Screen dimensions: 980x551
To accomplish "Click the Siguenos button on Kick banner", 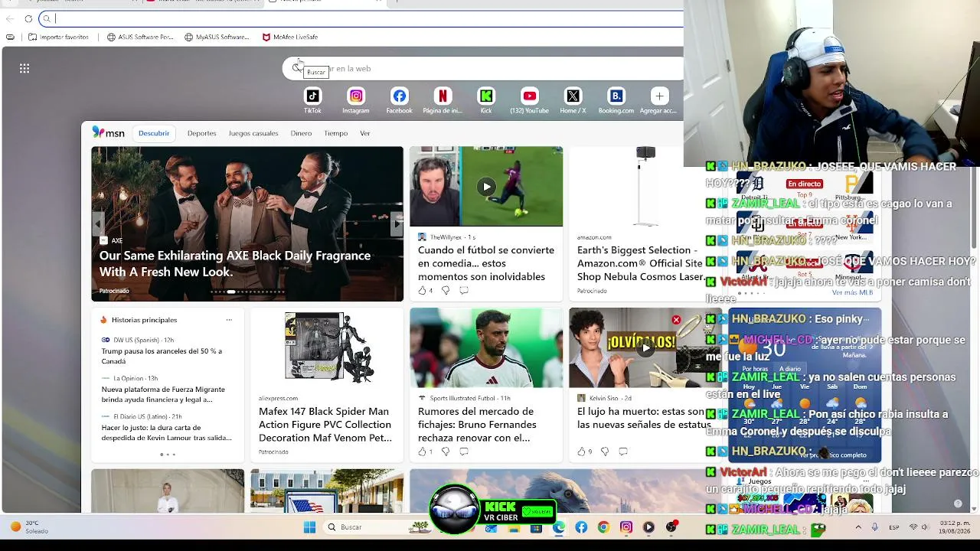I will (536, 512).
